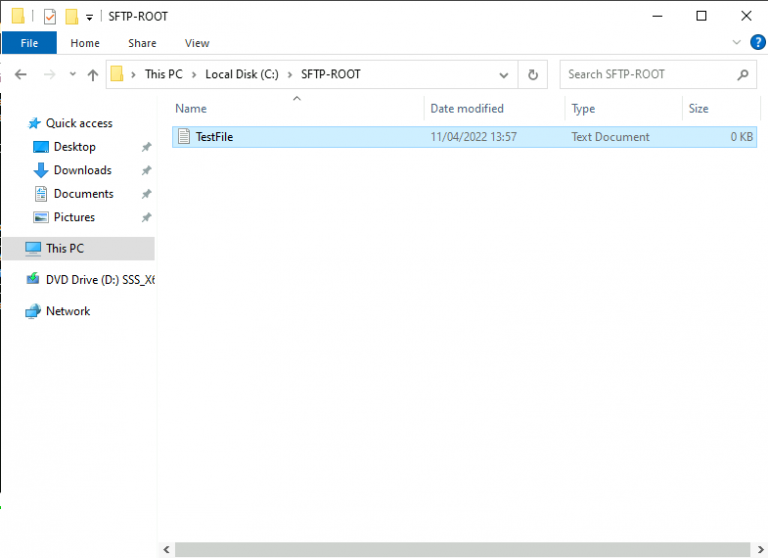Viewport: 768px width, 558px height.
Task: Expand the ribbon with the chevron
Action: (736, 43)
